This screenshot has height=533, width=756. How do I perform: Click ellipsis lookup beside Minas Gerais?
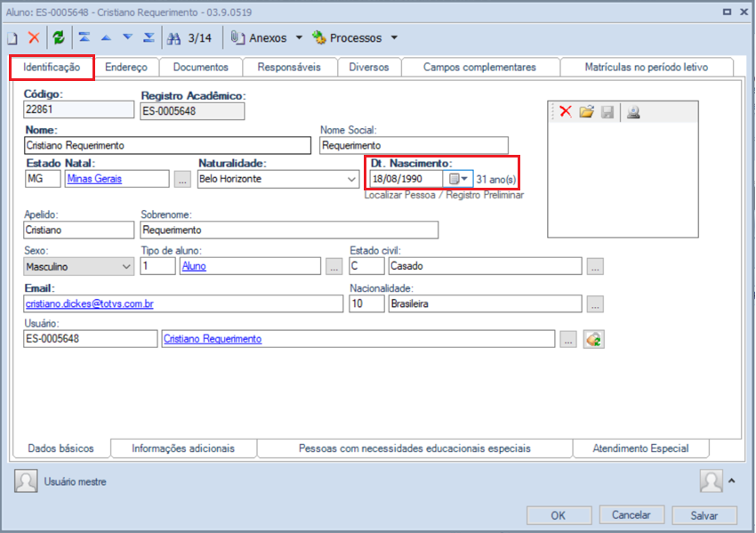pyautogui.click(x=182, y=179)
